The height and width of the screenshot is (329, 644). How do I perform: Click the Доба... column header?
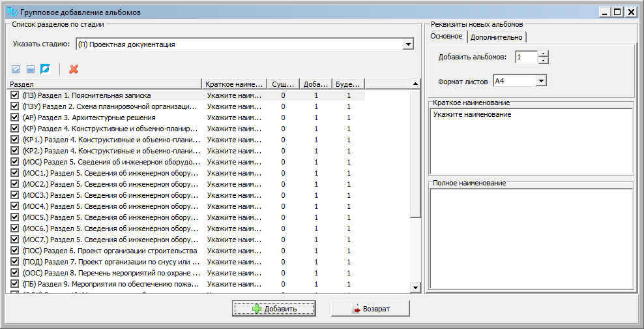point(315,84)
